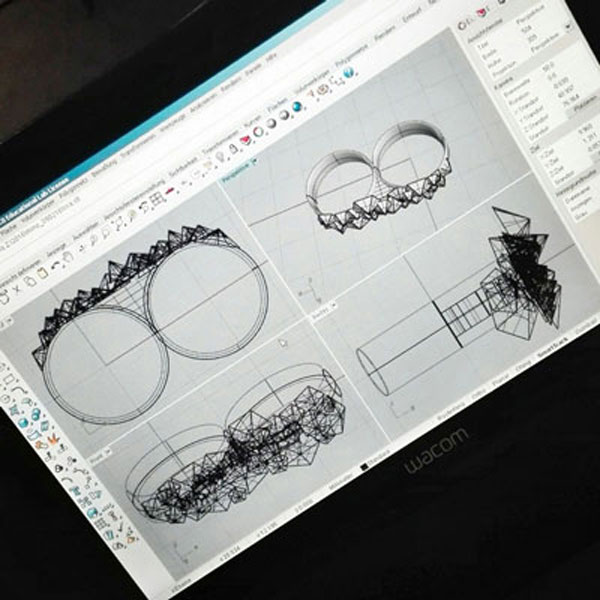This screenshot has width=600, height=600.
Task: Select the pan hand icon
Action: 68,257
